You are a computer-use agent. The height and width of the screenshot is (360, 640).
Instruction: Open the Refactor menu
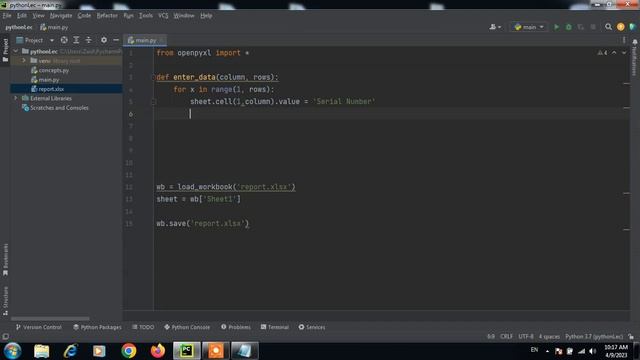107,16
